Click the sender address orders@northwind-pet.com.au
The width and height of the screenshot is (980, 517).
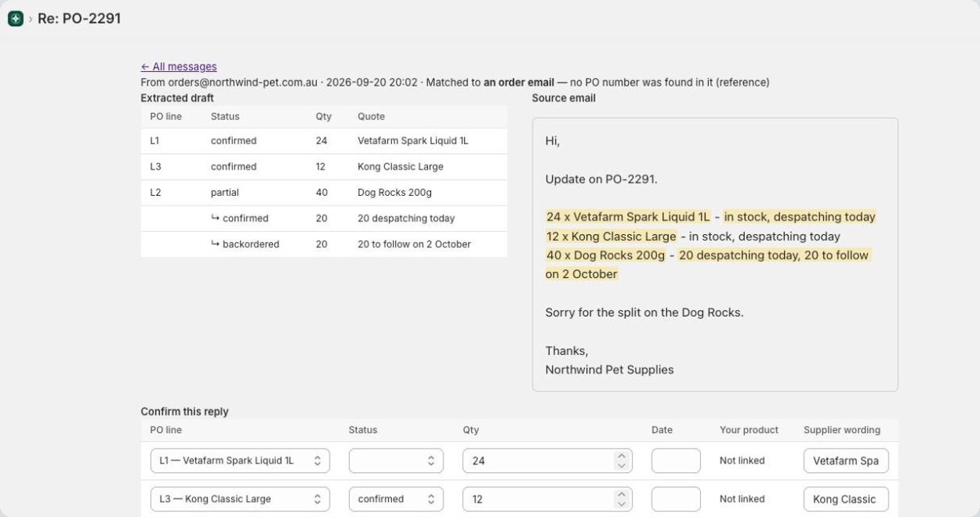[243, 82]
